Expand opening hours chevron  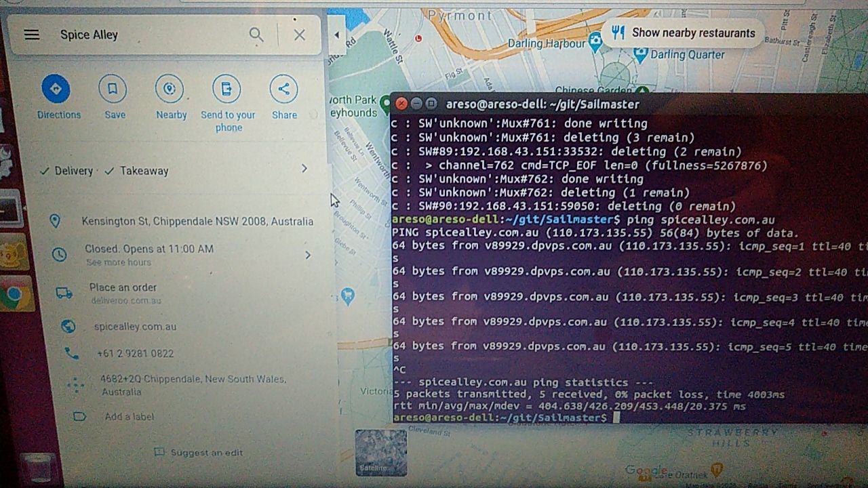point(308,255)
